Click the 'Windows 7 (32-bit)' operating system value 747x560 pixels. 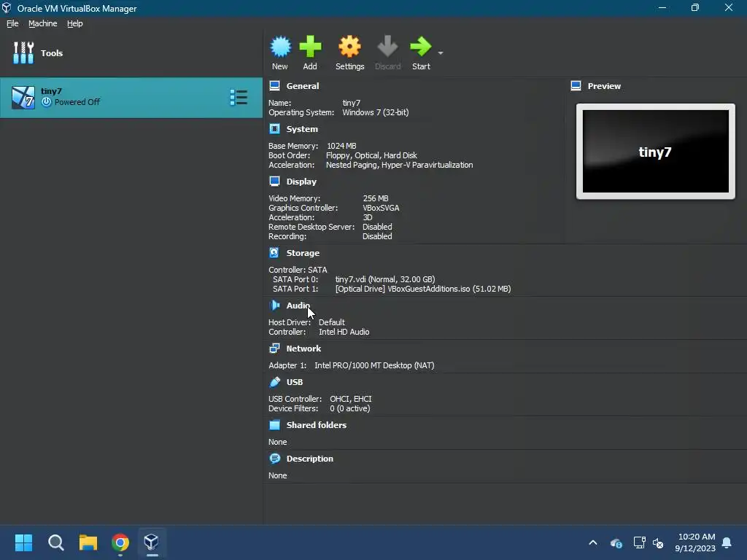(376, 112)
